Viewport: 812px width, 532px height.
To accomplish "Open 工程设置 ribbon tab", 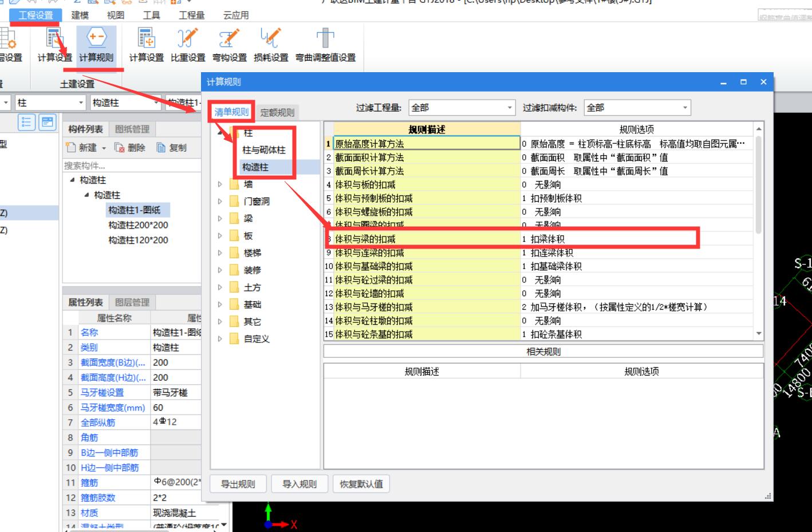I will pos(36,15).
